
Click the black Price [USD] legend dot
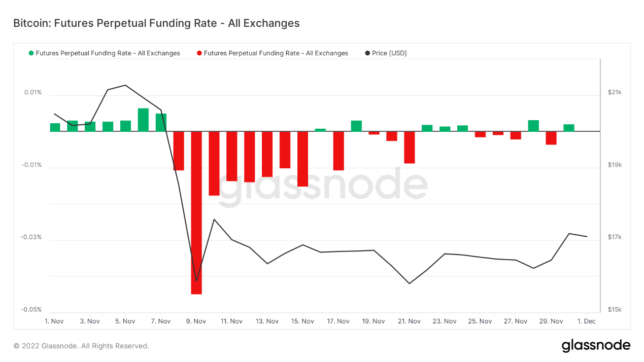[367, 53]
